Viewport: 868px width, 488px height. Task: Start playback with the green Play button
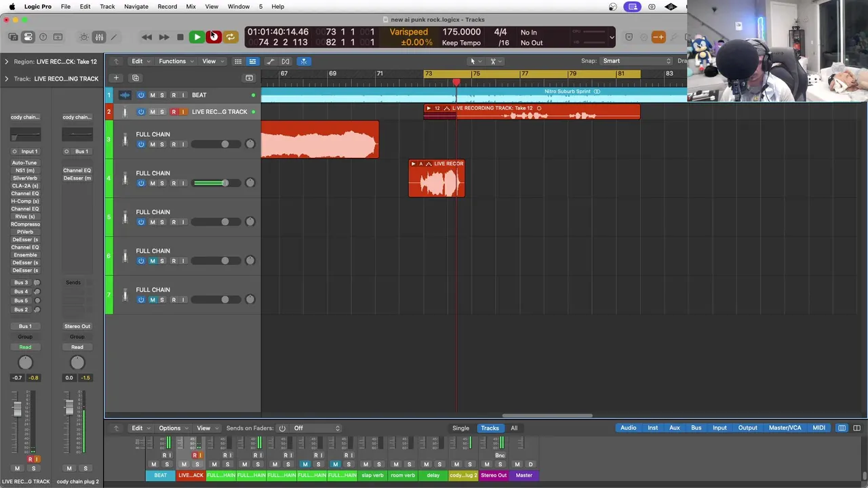pyautogui.click(x=197, y=37)
